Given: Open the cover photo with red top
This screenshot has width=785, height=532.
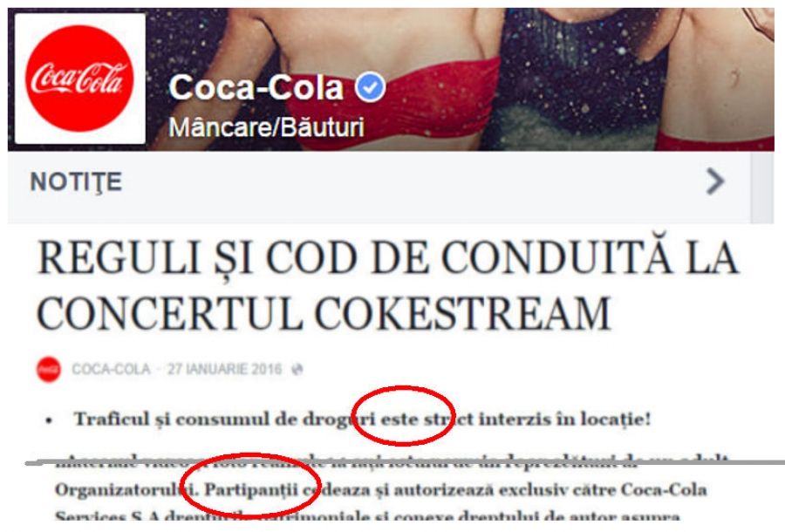Looking at the screenshot, I should click(x=460, y=79).
